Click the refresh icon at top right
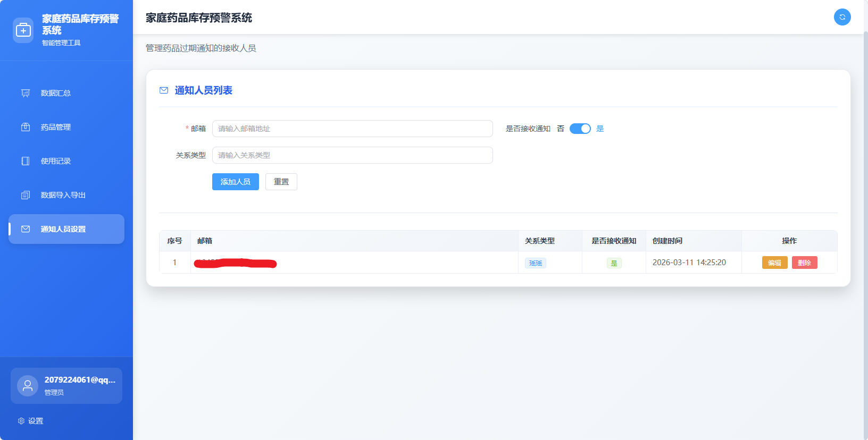Viewport: 868px width, 440px height. 842,17
